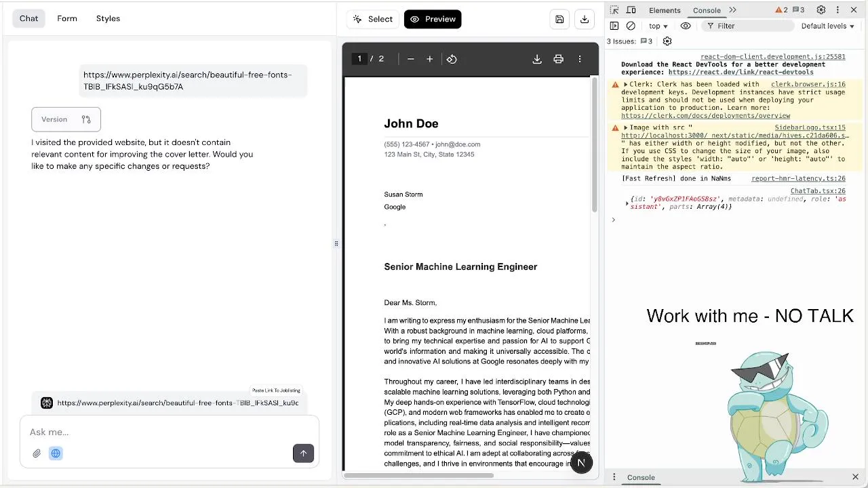This screenshot has width=868, height=488.
Task: Click the pasted perplexity link chip
Action: pyautogui.click(x=170, y=403)
